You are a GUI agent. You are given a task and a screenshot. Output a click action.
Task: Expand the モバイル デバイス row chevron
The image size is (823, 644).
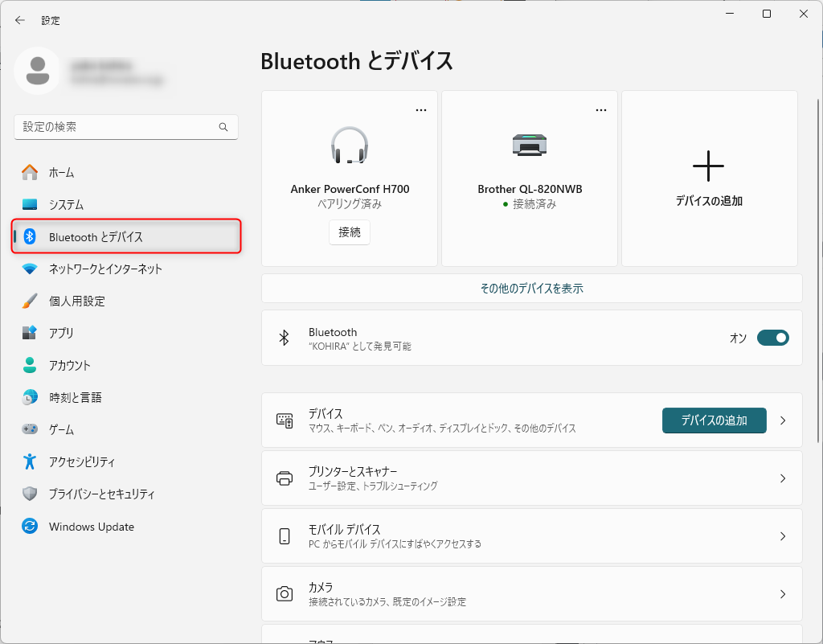tap(783, 536)
